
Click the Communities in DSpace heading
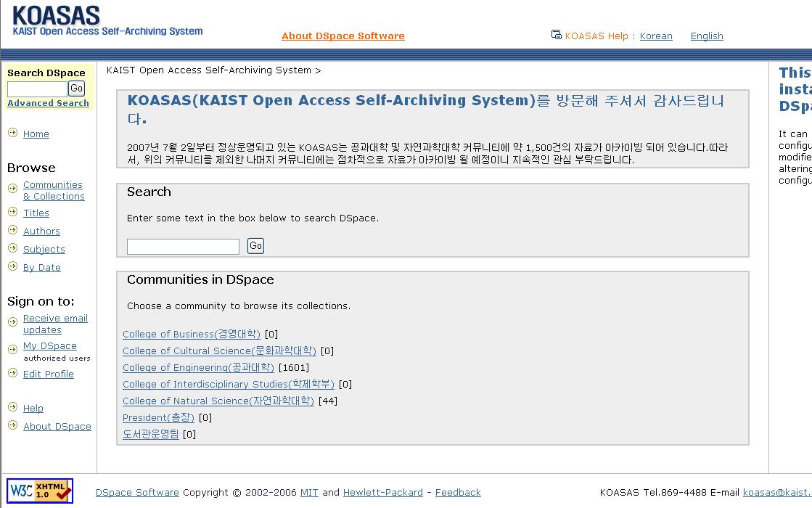click(x=200, y=279)
